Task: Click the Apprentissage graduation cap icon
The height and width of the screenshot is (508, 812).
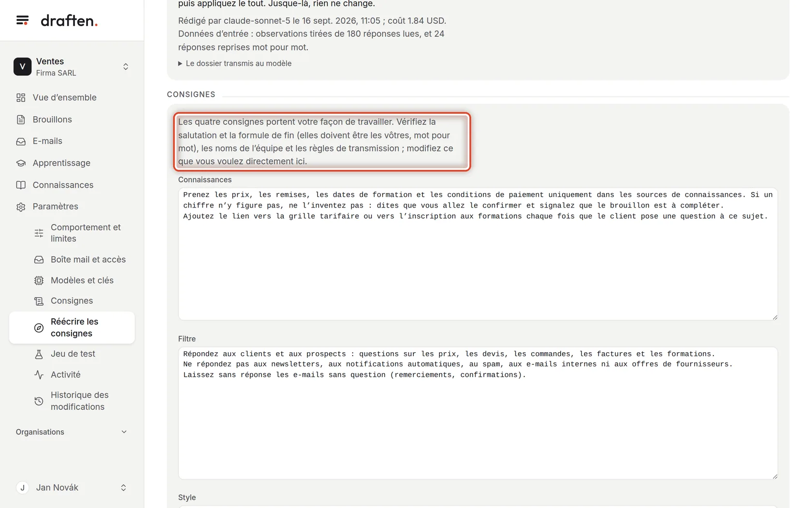Action: pyautogui.click(x=21, y=163)
